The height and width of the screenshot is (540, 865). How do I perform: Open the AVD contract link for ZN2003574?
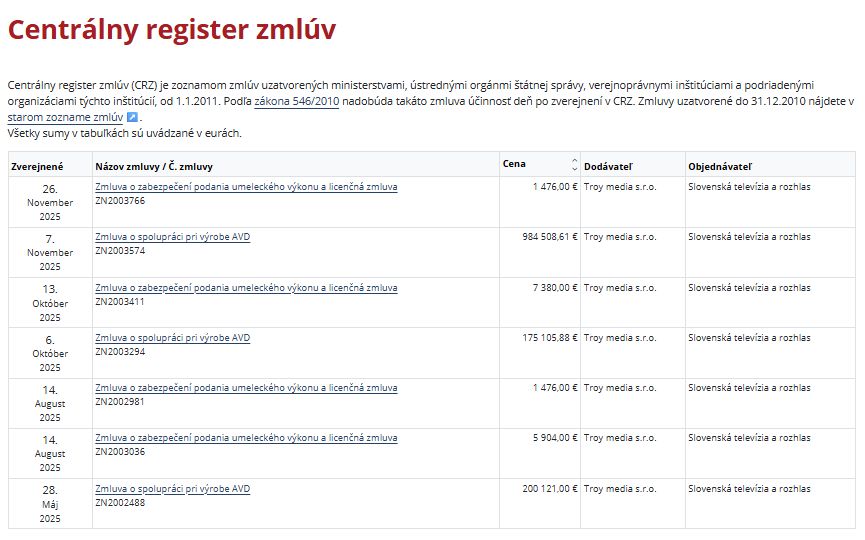click(172, 237)
